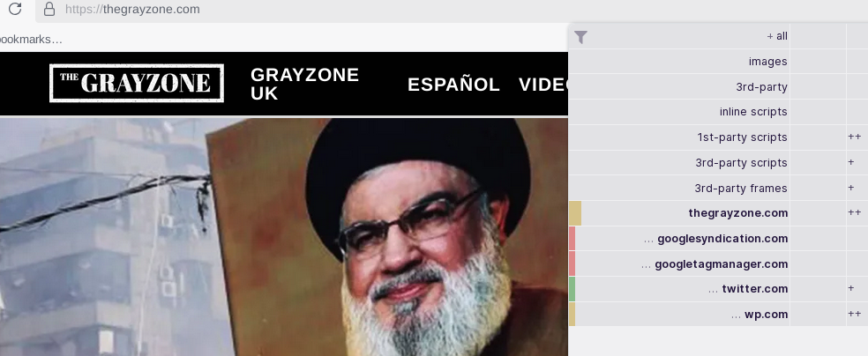Open The Grayzone logo homepage
The image size is (868, 356).
coord(137,83)
